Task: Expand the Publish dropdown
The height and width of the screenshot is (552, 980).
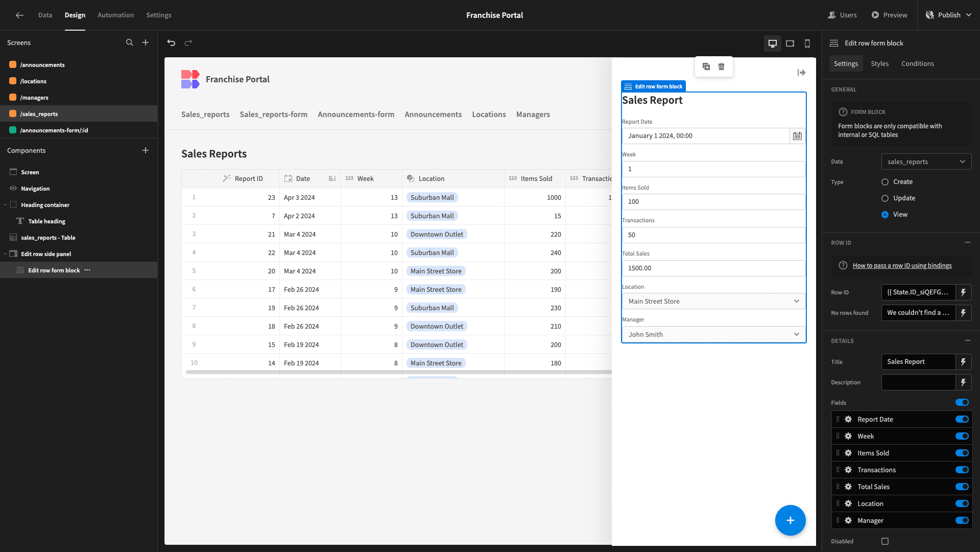Action: [969, 15]
